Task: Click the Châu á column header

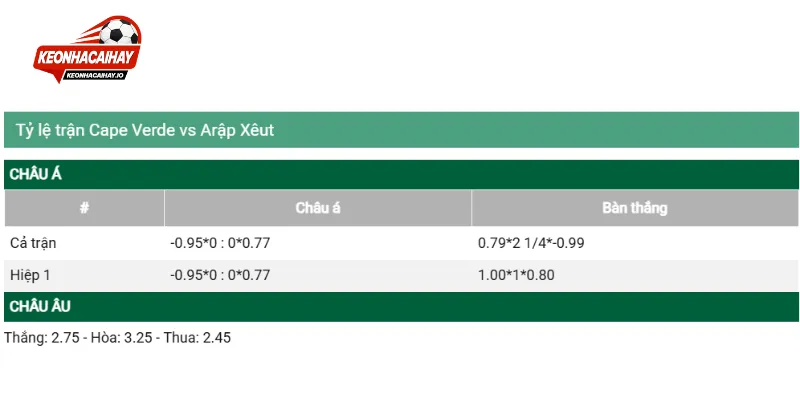Action: click(318, 208)
